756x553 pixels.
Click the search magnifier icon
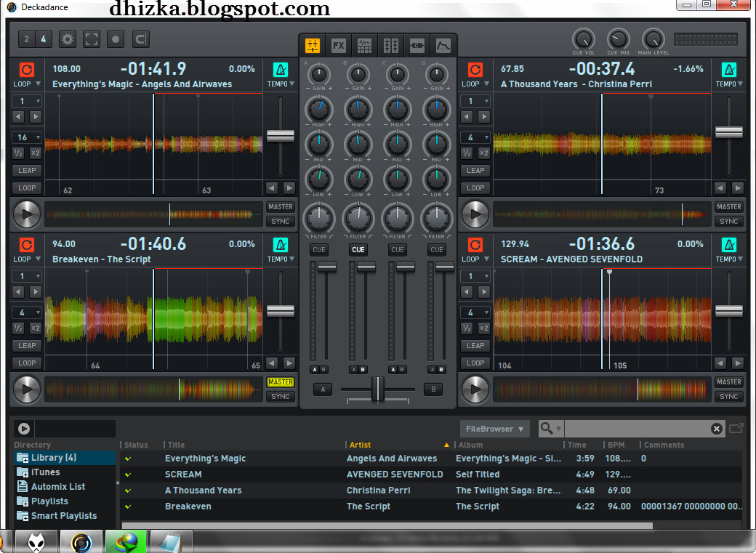pyautogui.click(x=546, y=427)
